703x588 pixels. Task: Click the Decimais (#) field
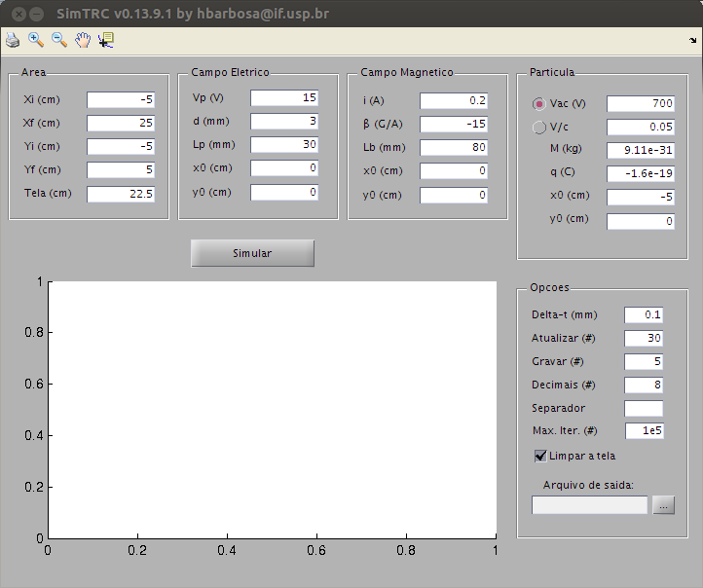644,385
